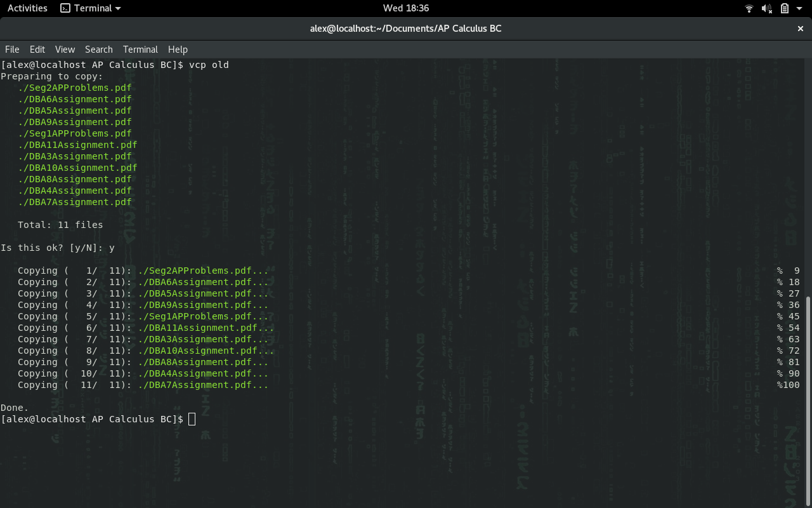This screenshot has width=812, height=508.
Task: Click the Copying 8/11 DBA10Assignment.pdf line
Action: [x=146, y=351]
